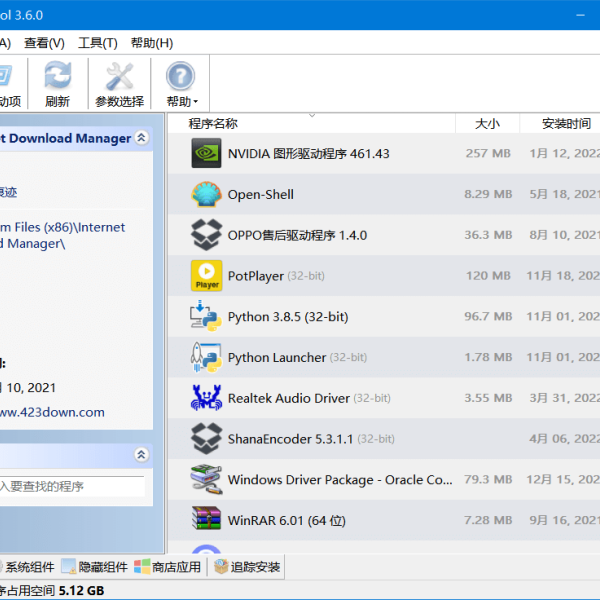Click the NVIDIA graphics driver icon
The height and width of the screenshot is (600, 600).
pos(206,153)
